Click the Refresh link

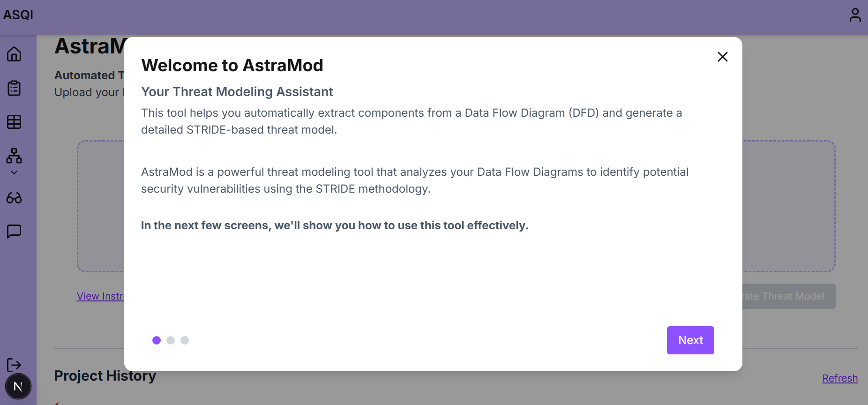tap(840, 378)
